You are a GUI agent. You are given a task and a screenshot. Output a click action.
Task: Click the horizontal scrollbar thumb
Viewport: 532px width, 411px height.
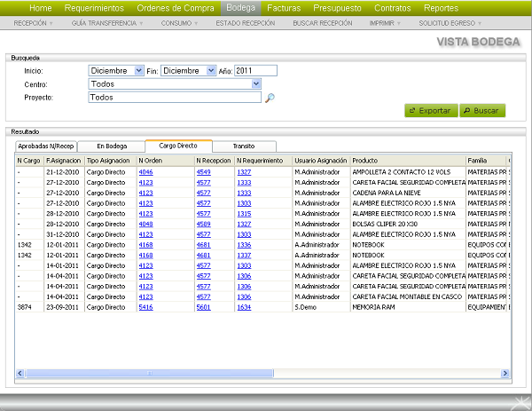(x=149, y=374)
